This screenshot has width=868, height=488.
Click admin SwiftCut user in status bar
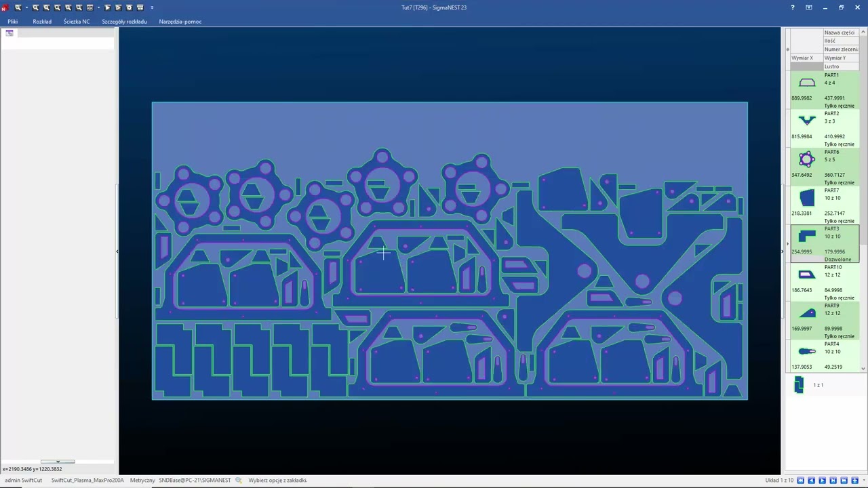point(23,481)
